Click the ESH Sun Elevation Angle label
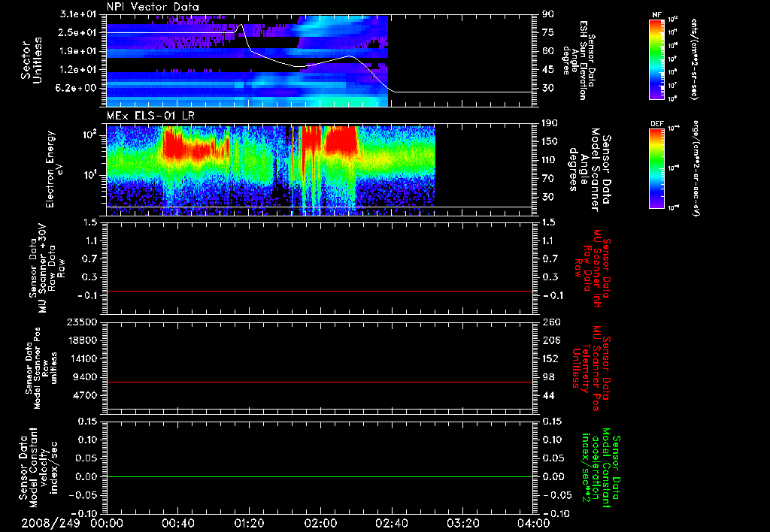Screen dimensions: 770x532 tap(579, 60)
